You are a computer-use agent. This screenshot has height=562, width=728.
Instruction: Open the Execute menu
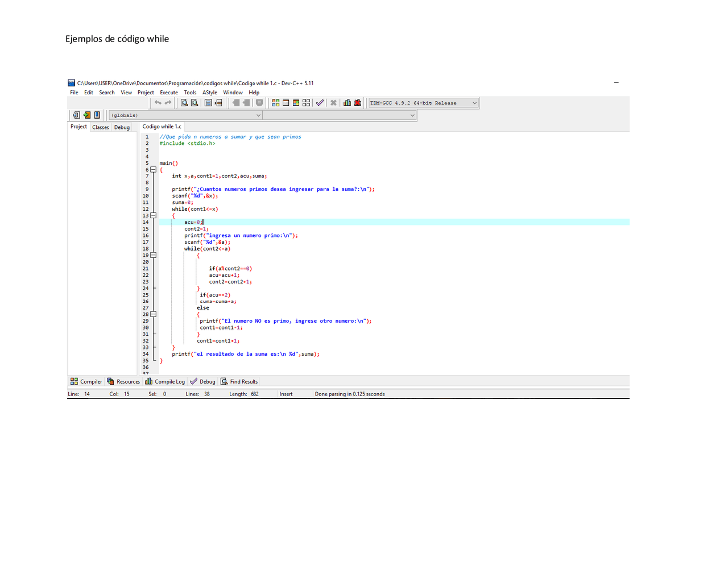point(168,92)
